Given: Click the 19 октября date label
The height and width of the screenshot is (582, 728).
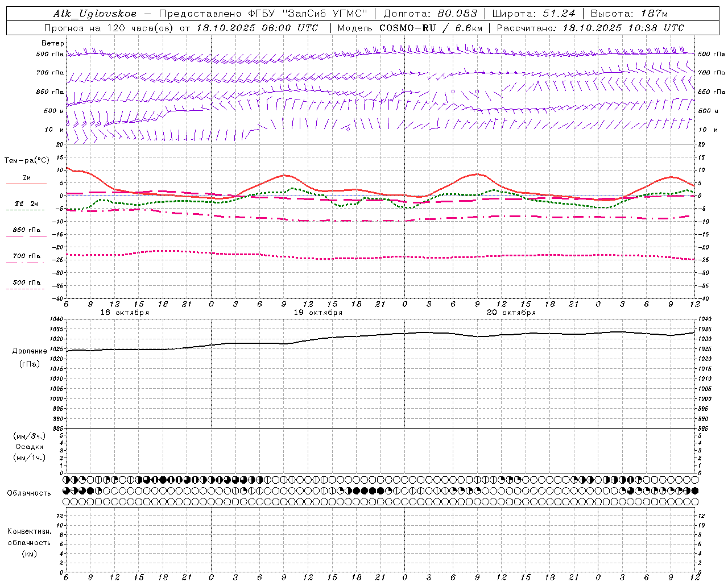Looking at the screenshot, I should [318, 313].
